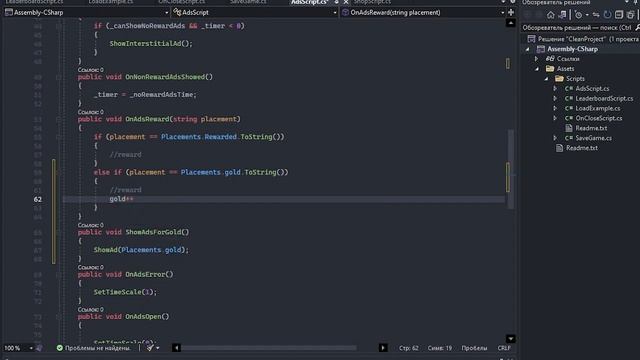Click the CleanProject solution icon
This screenshot has height=360, width=640.
coord(531,39)
